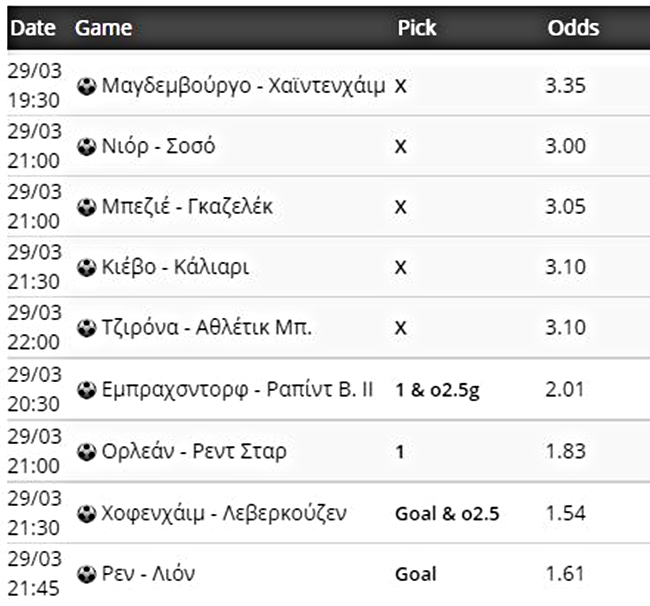The width and height of the screenshot is (650, 606).
Task: Click soccer ball icon next to Κιέβο - Κάλιαρι
Action: click(87, 268)
